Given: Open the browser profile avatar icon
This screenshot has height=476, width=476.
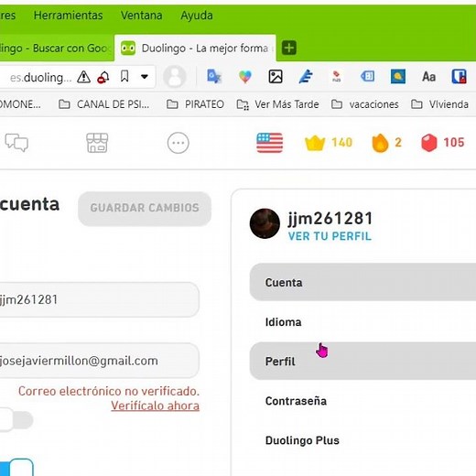Looking at the screenshot, I should pos(175,77).
